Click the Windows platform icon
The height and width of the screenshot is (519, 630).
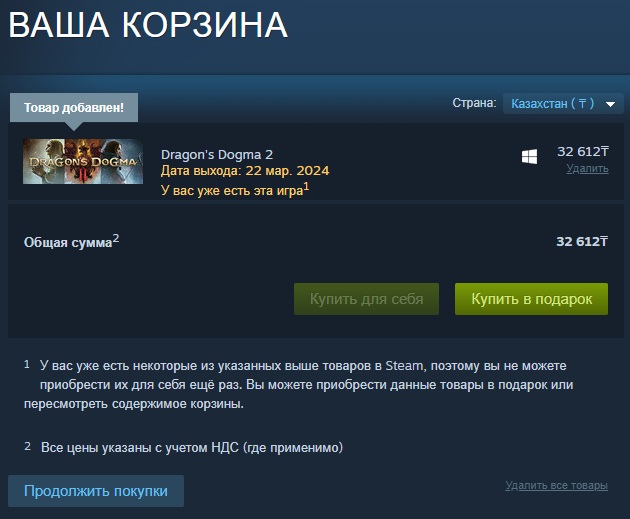[529, 157]
